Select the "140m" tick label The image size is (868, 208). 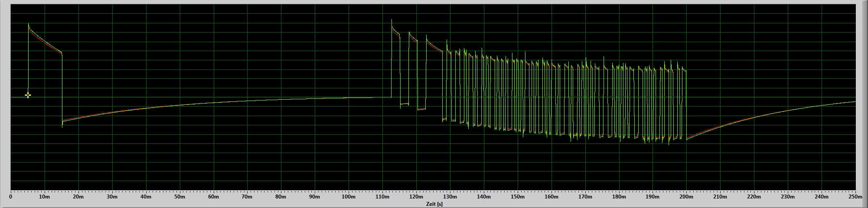484,197
